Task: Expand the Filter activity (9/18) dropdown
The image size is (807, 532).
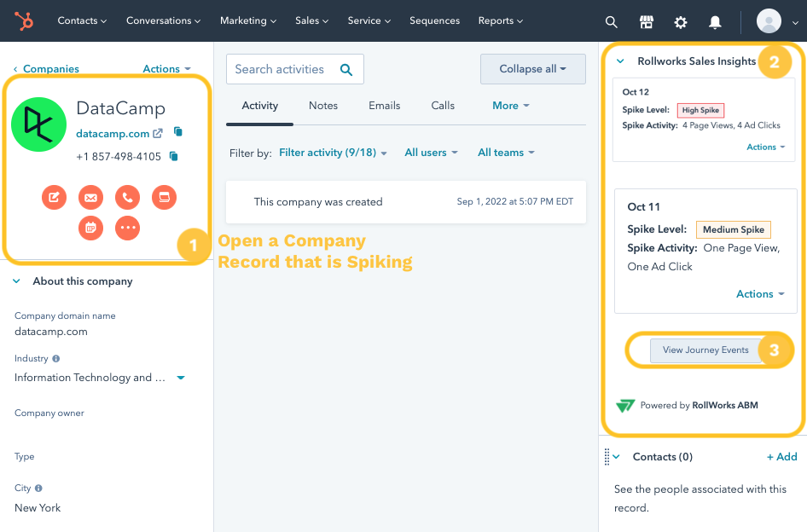Action: tap(333, 153)
